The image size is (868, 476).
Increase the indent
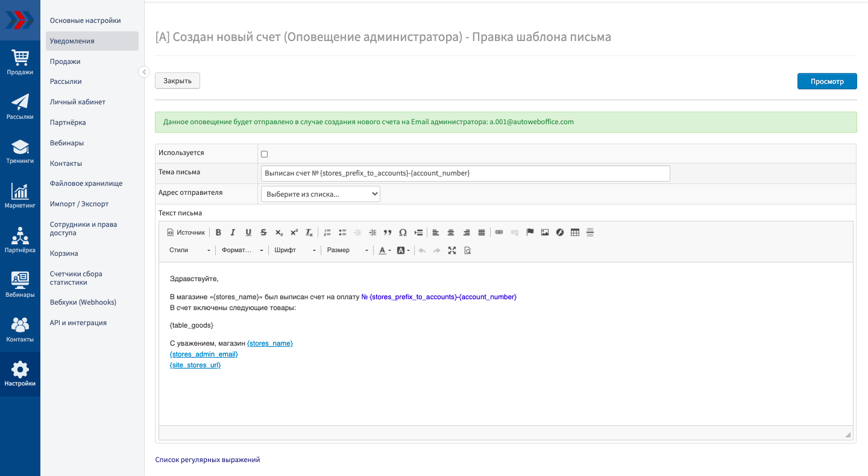pyautogui.click(x=373, y=232)
